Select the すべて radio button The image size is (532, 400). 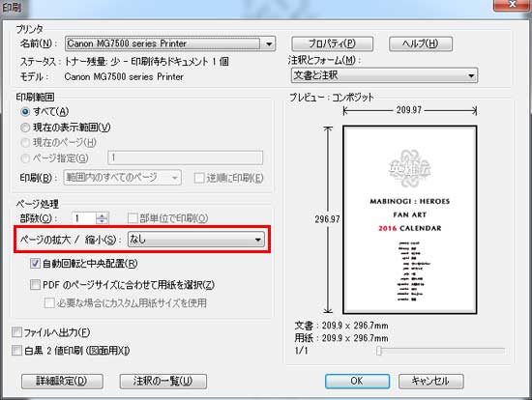tap(25, 111)
